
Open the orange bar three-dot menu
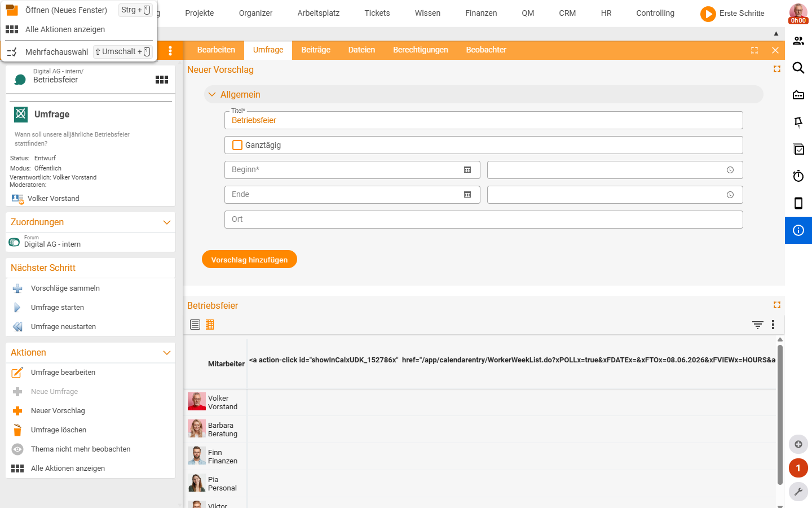tap(170, 50)
